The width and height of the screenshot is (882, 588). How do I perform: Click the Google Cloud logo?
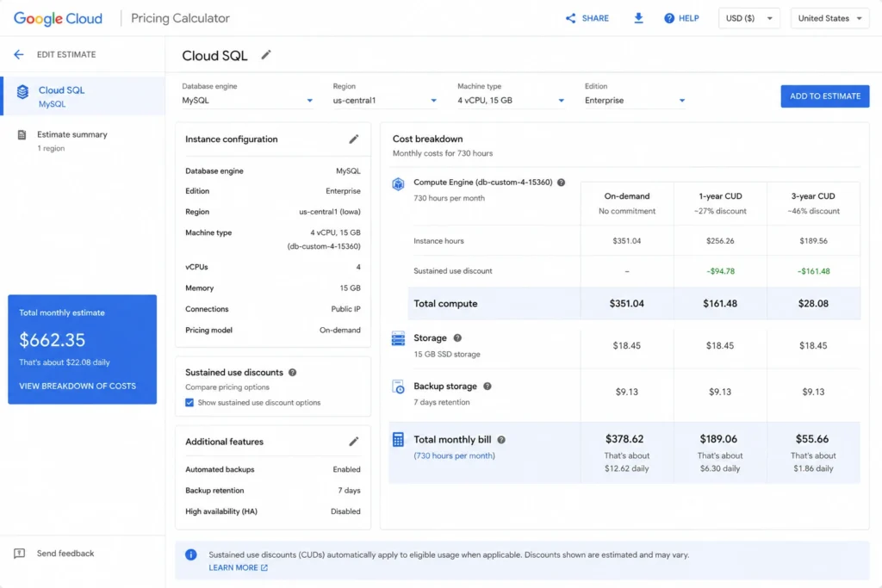click(x=58, y=19)
